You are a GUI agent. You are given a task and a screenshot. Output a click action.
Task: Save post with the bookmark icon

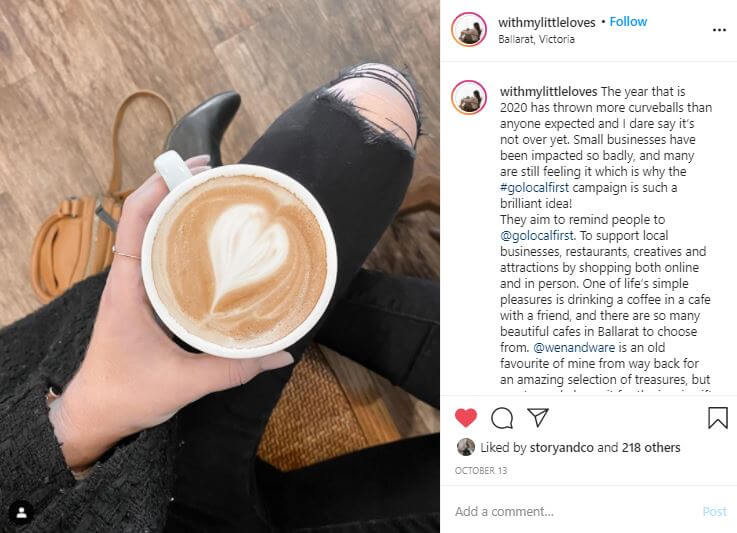click(x=717, y=417)
